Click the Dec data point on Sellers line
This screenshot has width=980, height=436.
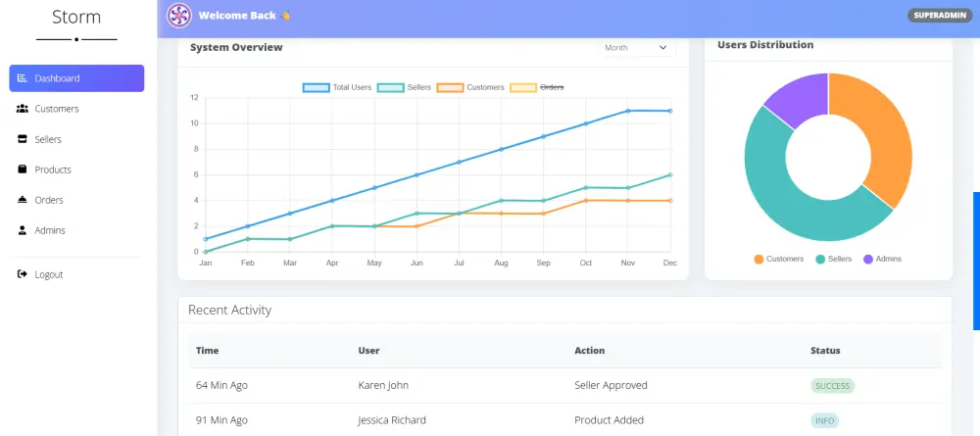pos(670,175)
